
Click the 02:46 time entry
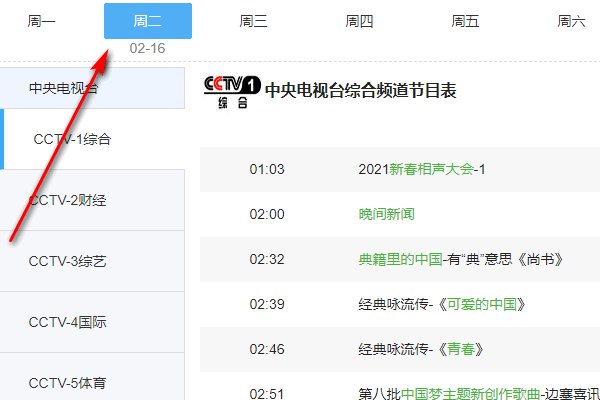[267, 349]
